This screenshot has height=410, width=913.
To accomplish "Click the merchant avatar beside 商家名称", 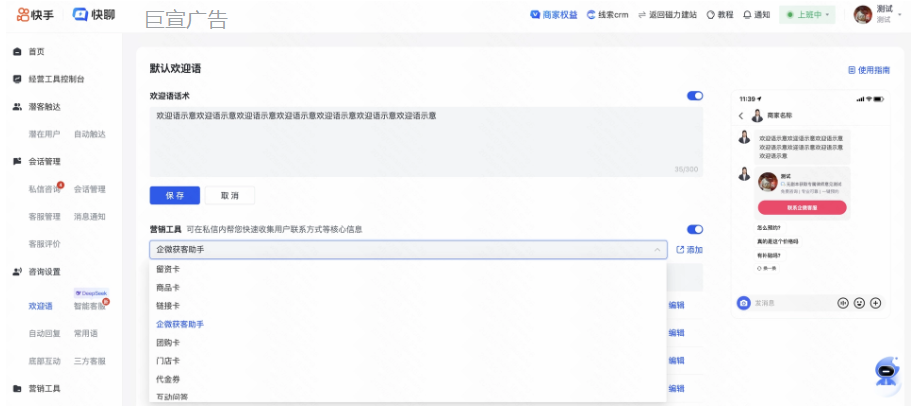I will point(757,116).
